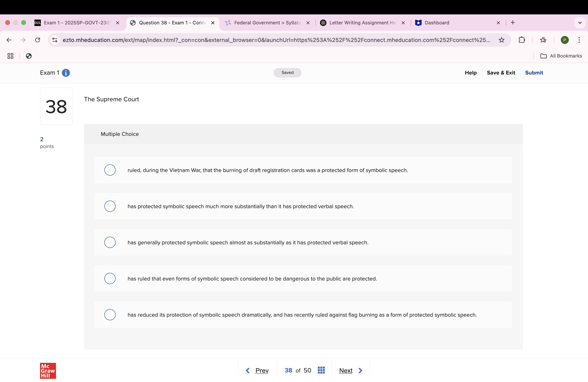Select answer about generally protected symbolic speech

[110, 242]
